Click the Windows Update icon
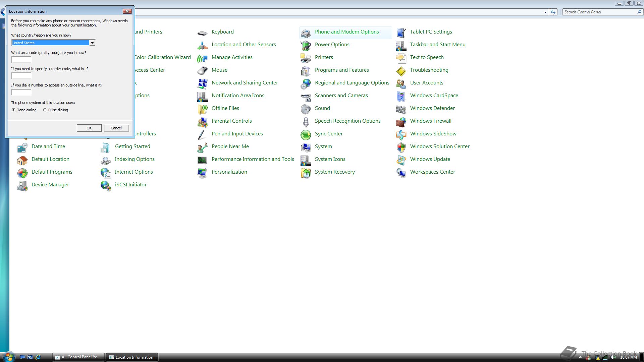The image size is (644, 362). 401,160
